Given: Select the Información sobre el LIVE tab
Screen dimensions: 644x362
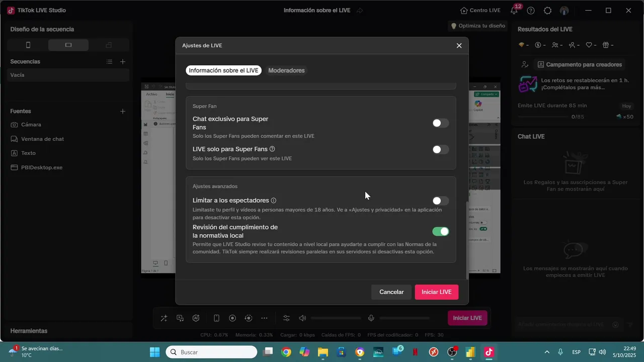Looking at the screenshot, I should point(223,70).
